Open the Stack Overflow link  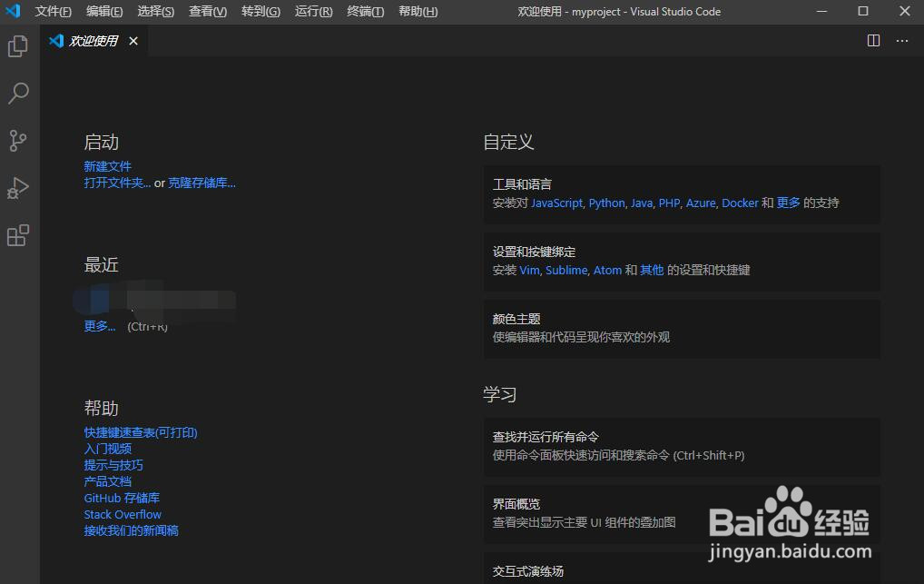122,514
